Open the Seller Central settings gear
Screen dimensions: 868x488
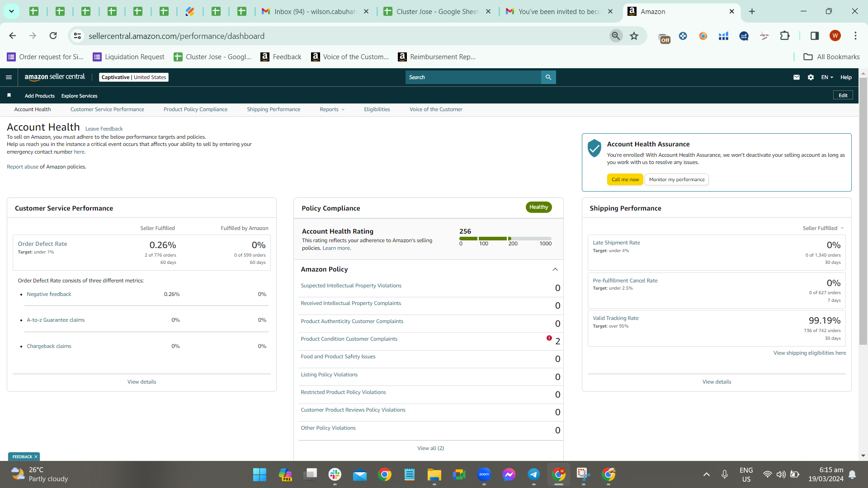(811, 77)
